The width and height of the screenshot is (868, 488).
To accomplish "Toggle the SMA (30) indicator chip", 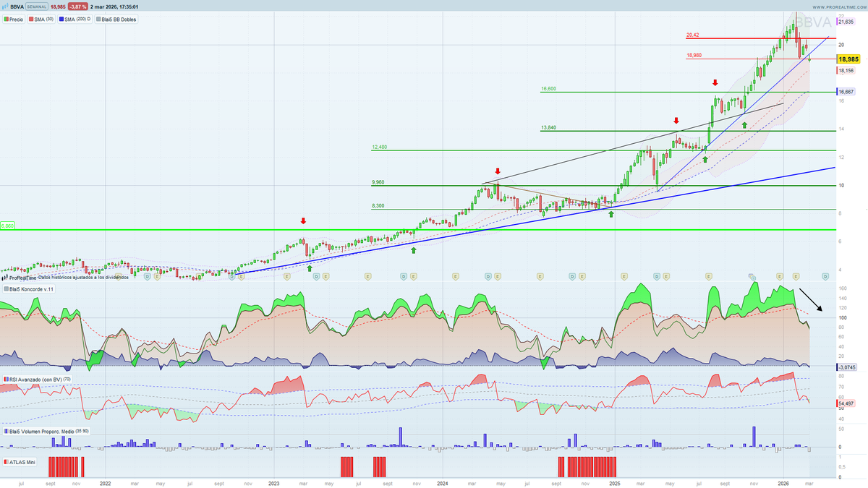I will point(42,19).
